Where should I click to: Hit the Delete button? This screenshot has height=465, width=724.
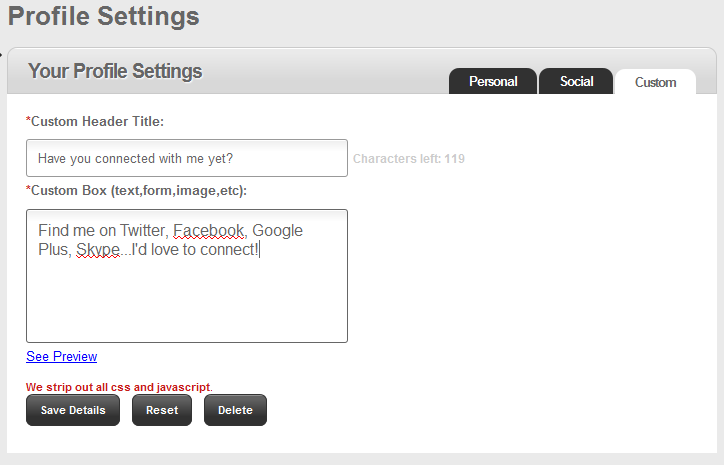click(235, 410)
